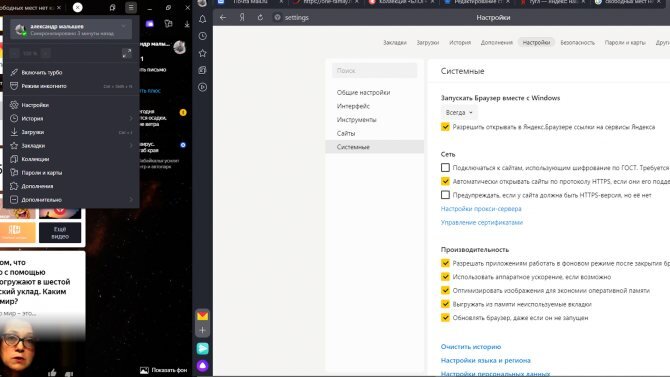670x377 pixels.
Task: Open notifications bell in sidebar
Action: [203, 19]
